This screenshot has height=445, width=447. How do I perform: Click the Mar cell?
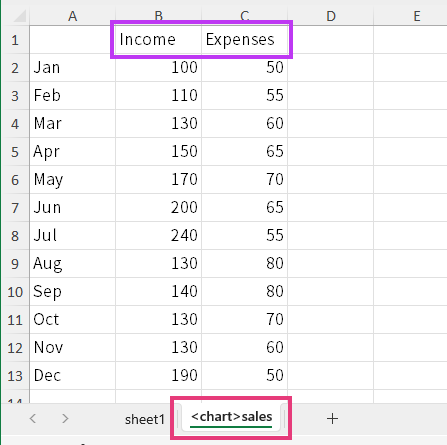[73, 124]
